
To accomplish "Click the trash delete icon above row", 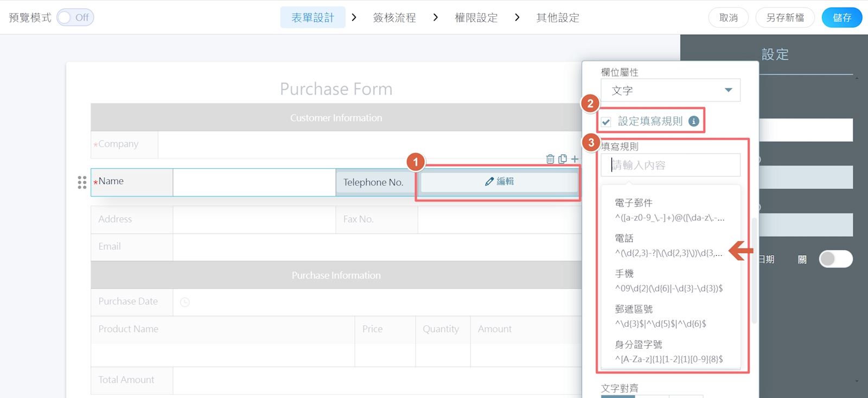I will coord(550,159).
